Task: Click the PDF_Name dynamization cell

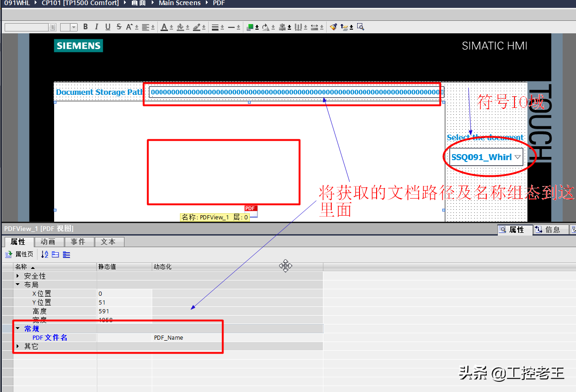Action: coord(237,338)
